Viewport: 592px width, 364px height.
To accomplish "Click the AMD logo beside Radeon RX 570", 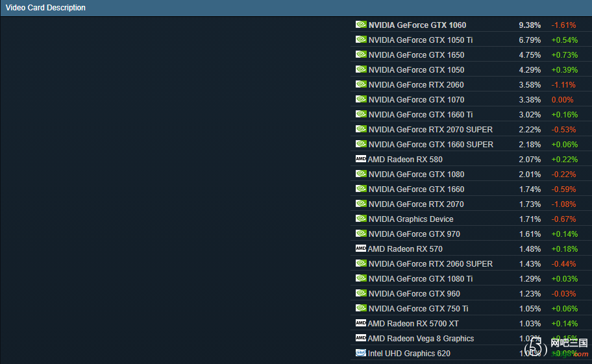I will 360,249.
